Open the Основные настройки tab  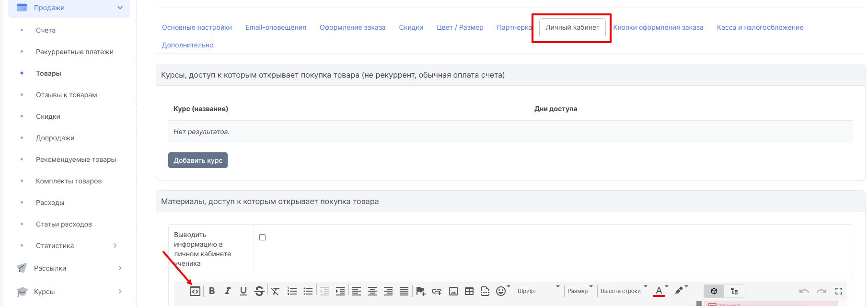click(x=197, y=27)
